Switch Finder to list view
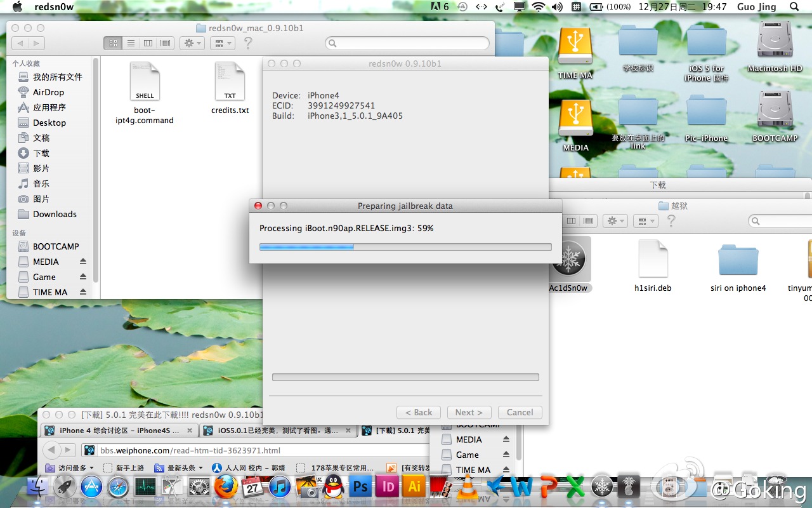Viewport: 812px width, 508px height. pyautogui.click(x=131, y=43)
